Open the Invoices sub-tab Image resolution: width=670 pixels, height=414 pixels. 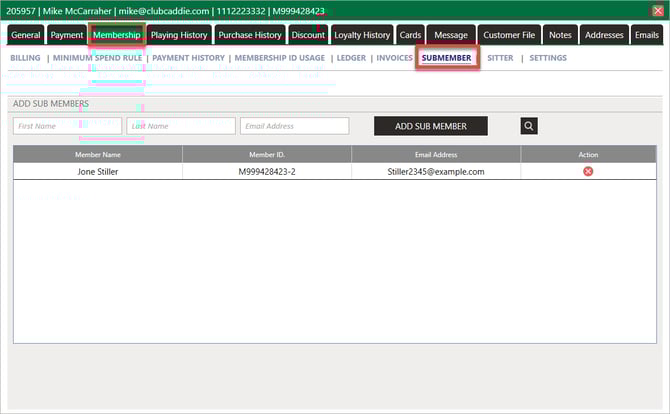click(394, 58)
